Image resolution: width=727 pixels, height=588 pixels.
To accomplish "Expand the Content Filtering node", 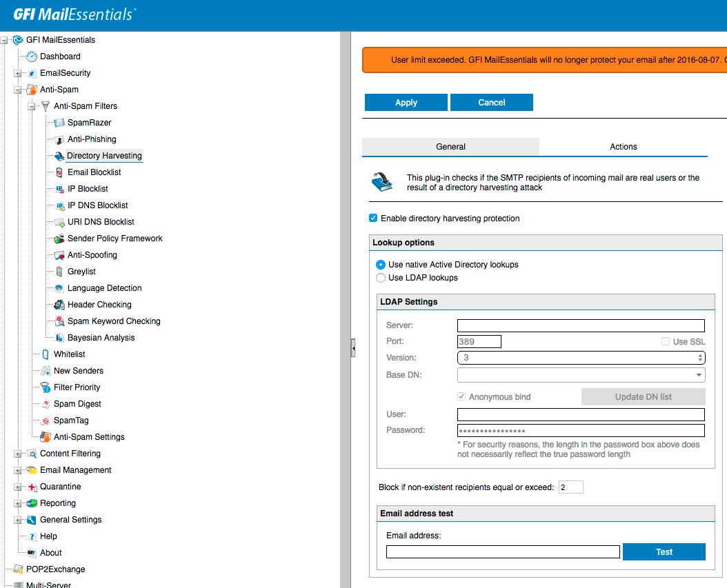I will coord(18,454).
